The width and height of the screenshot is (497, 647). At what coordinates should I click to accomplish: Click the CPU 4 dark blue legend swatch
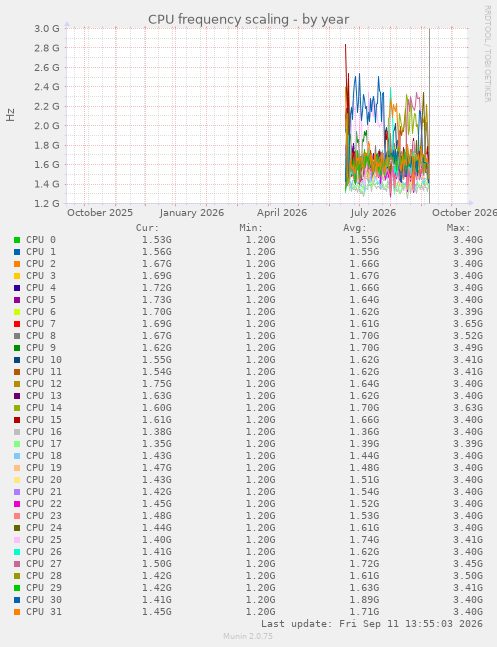(x=17, y=288)
